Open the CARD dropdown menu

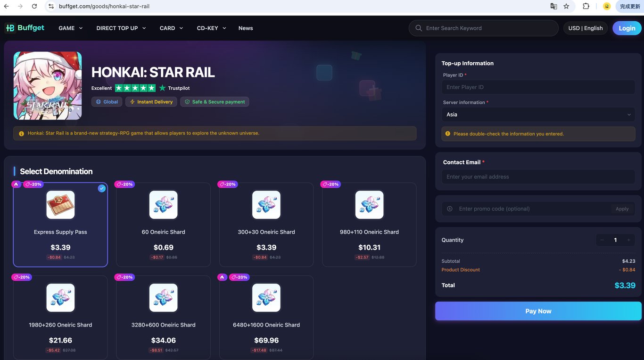pyautogui.click(x=172, y=28)
